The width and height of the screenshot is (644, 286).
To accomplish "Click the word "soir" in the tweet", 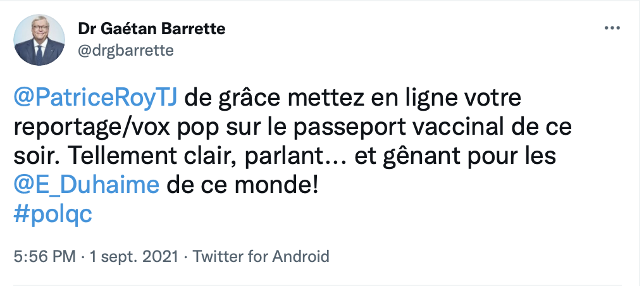I will pos(34,156).
